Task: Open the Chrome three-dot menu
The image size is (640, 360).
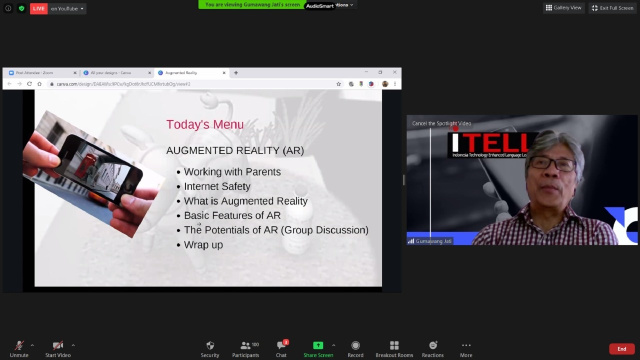Action: coord(395,84)
